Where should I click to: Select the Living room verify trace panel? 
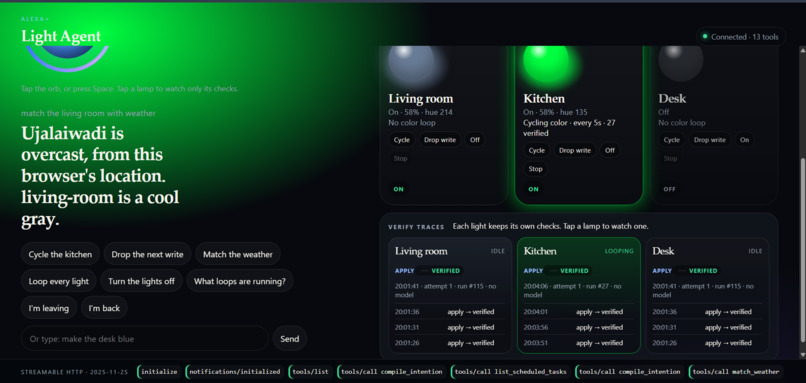click(450, 295)
